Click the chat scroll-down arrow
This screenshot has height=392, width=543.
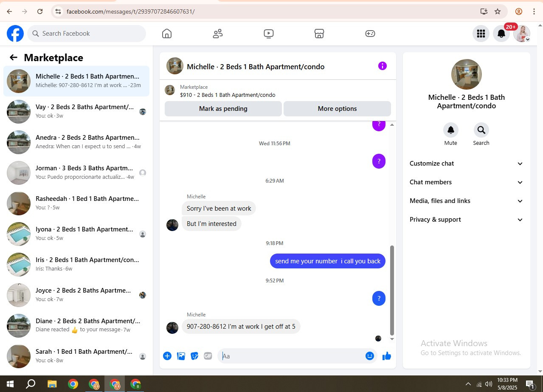click(392, 339)
